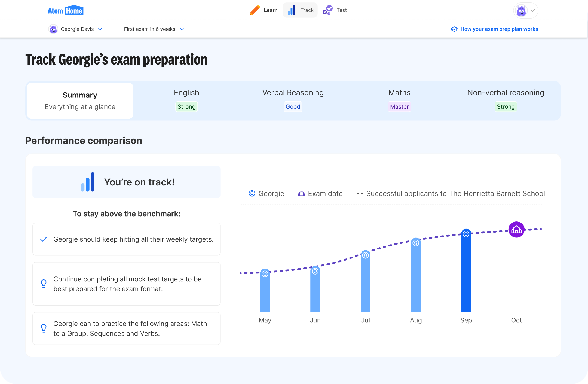Click the pencil Learn icon
Screen dimensions: 588x384
click(255, 10)
